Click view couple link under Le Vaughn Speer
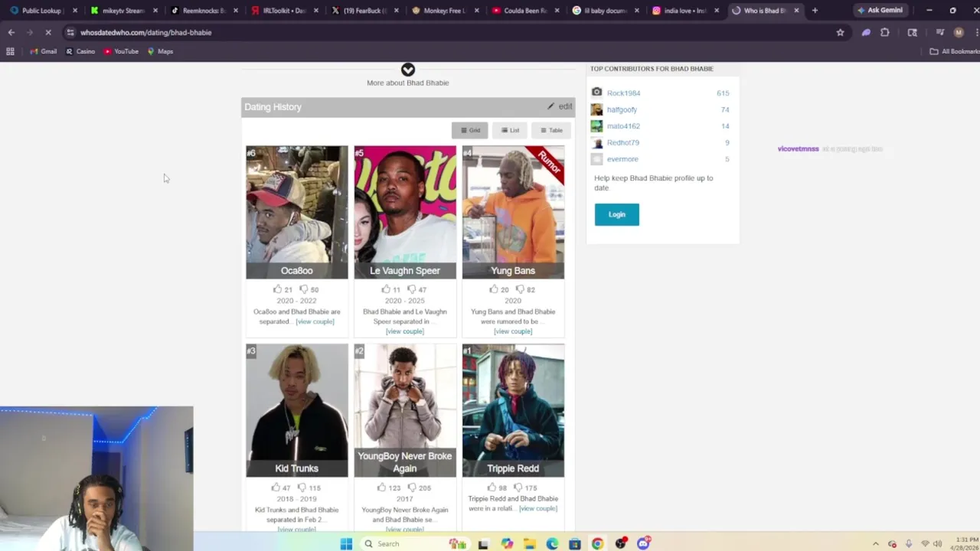This screenshot has width=980, height=551. pos(405,331)
